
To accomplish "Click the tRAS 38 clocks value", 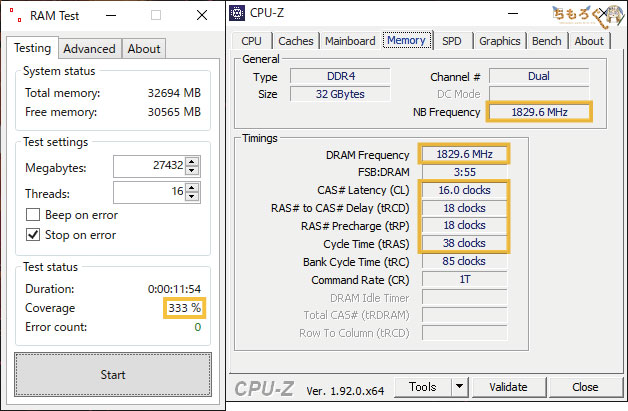I will [464, 243].
